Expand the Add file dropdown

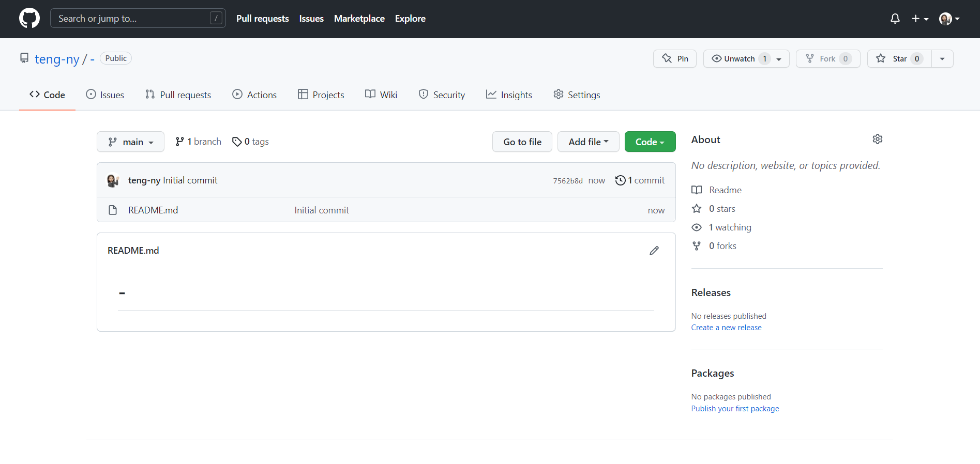coord(589,142)
